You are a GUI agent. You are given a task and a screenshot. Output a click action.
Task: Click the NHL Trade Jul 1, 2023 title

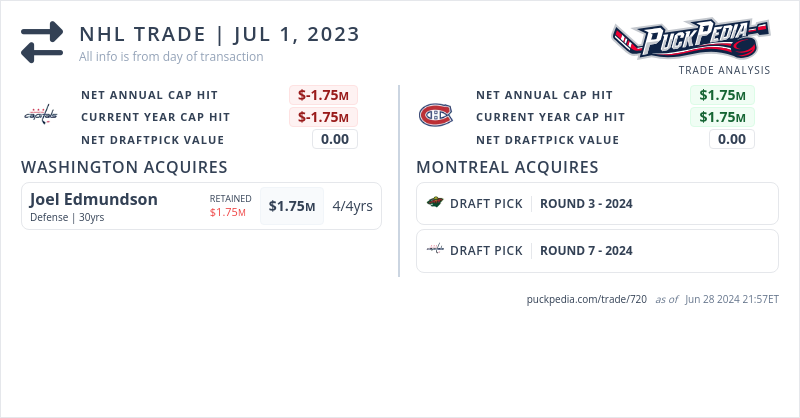click(220, 34)
